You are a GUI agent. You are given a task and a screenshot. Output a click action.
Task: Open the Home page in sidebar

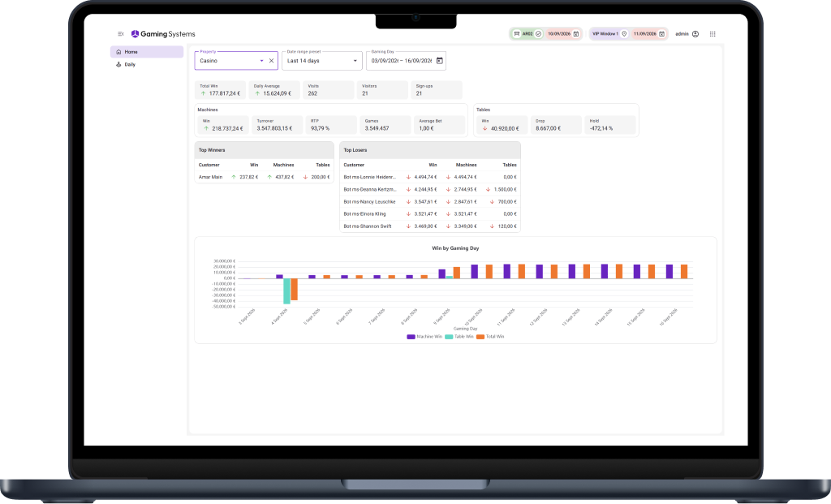click(x=147, y=52)
